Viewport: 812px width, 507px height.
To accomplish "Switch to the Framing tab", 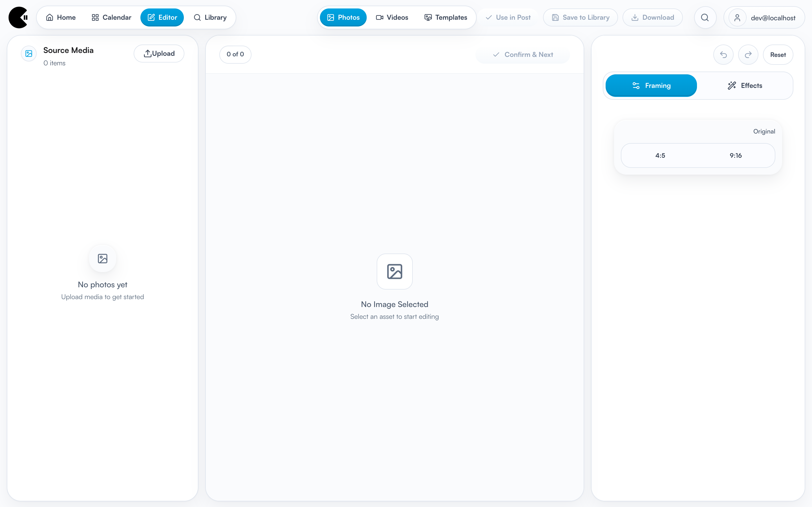I will [x=651, y=86].
